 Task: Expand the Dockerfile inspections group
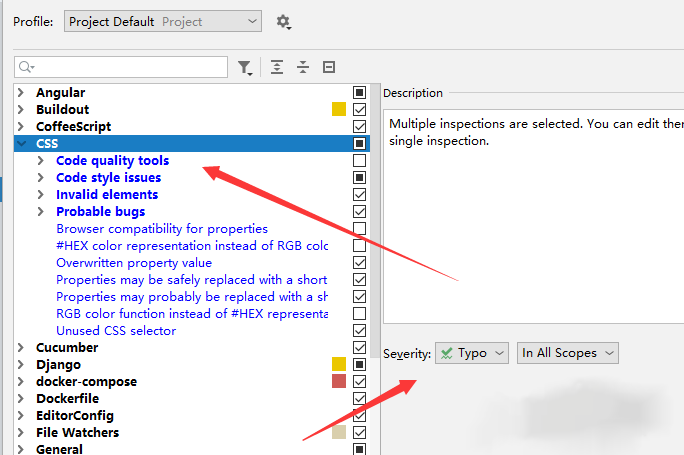21,399
